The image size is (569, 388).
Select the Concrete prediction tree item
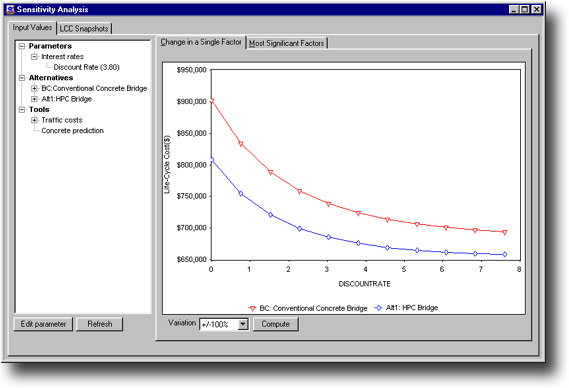click(x=73, y=130)
